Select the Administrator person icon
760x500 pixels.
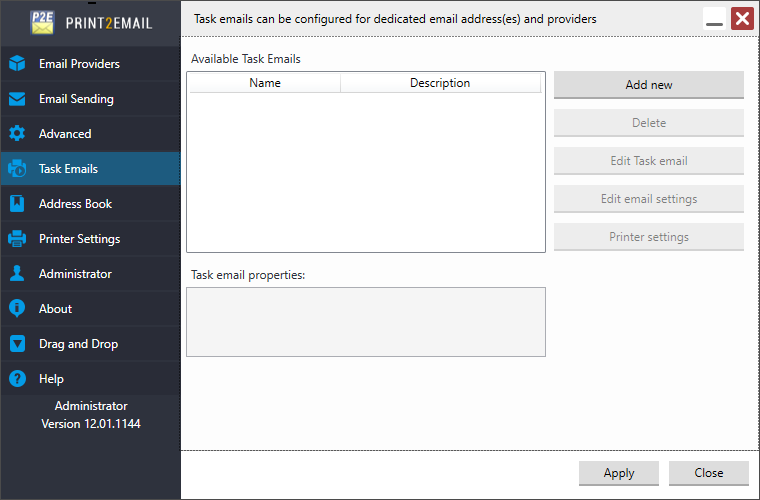pos(17,273)
